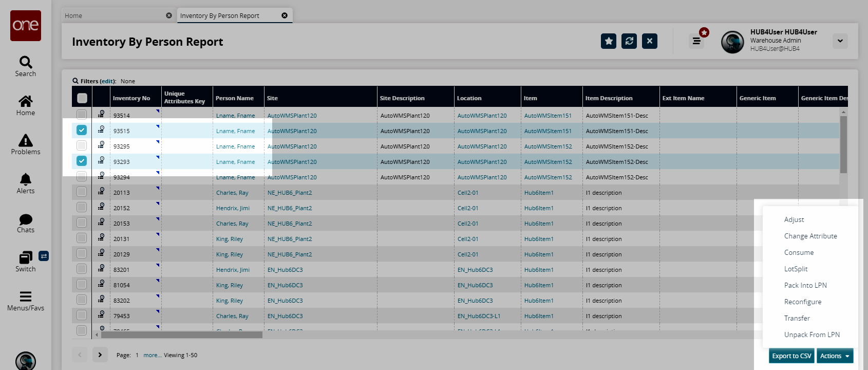This screenshot has width=868, height=370.
Task: Choose Pack Into LPN menu option
Action: pyautogui.click(x=805, y=285)
